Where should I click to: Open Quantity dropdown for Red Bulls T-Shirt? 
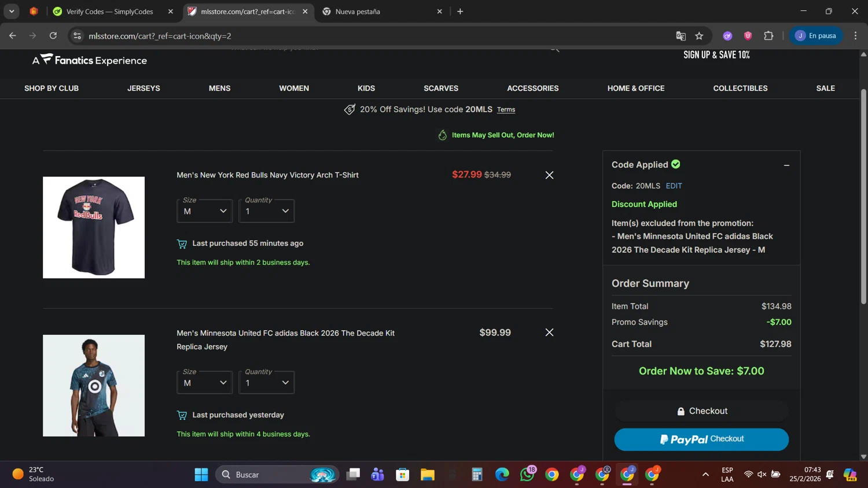click(x=267, y=211)
